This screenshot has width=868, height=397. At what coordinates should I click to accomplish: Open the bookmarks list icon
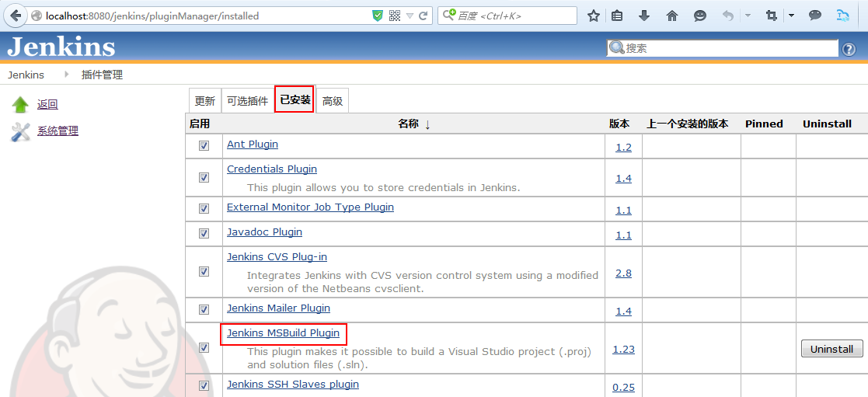point(617,16)
